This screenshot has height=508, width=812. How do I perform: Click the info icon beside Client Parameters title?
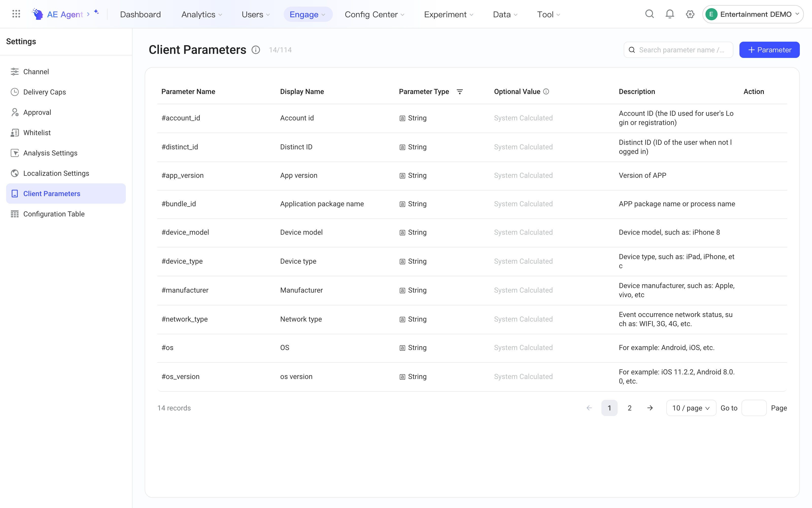[256, 50]
